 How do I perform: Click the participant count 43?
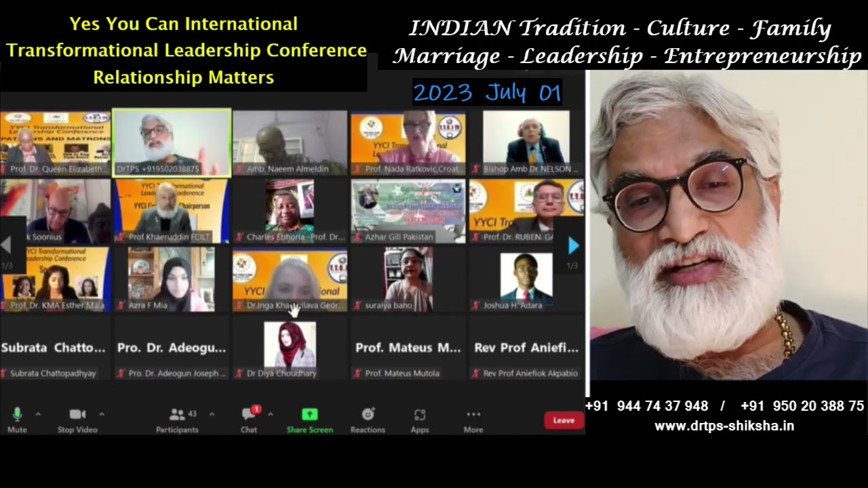click(x=193, y=413)
